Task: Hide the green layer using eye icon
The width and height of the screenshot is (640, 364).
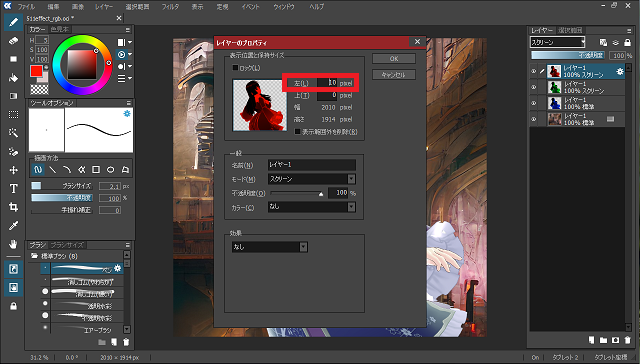Action: (533, 87)
